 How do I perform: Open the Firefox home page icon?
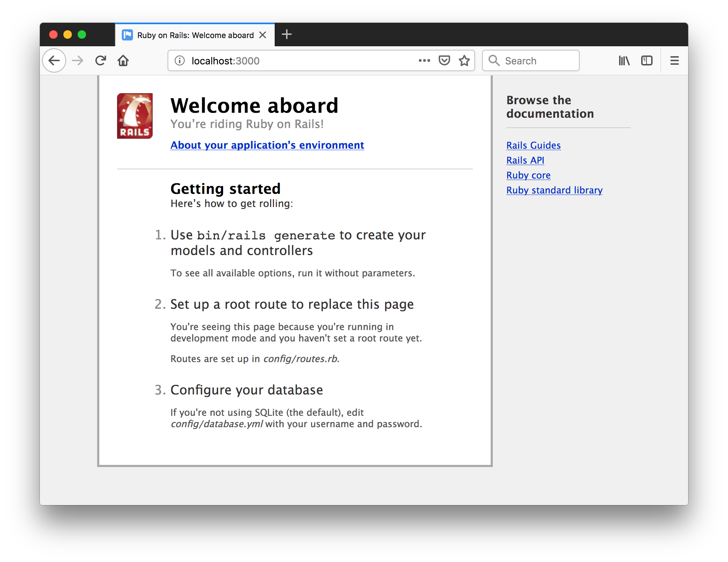[x=123, y=60]
